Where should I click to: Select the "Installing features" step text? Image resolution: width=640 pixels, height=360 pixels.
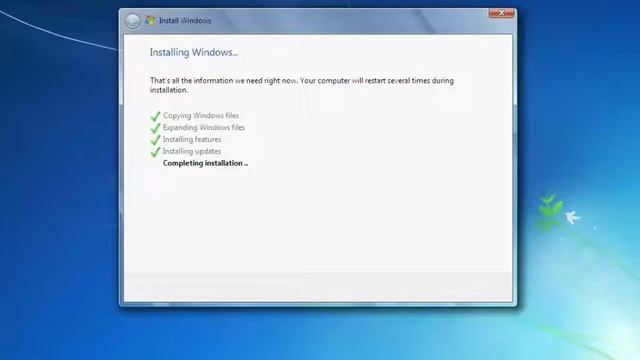pos(192,140)
